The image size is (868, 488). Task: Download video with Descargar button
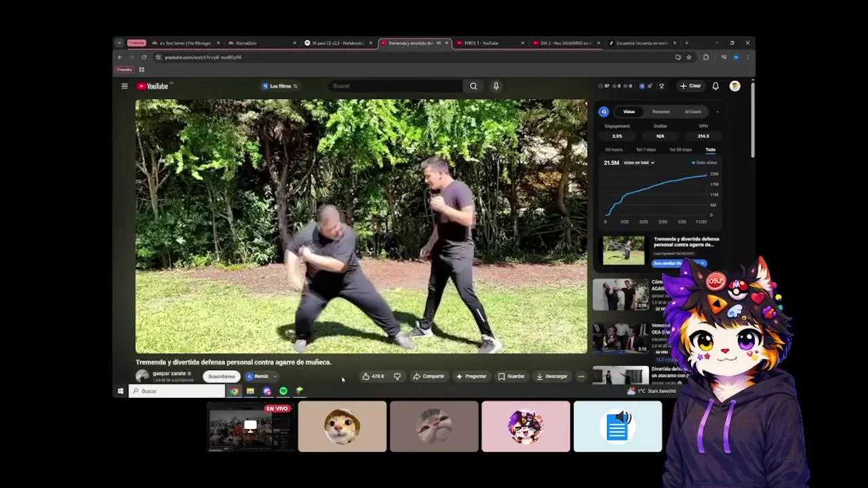point(552,376)
